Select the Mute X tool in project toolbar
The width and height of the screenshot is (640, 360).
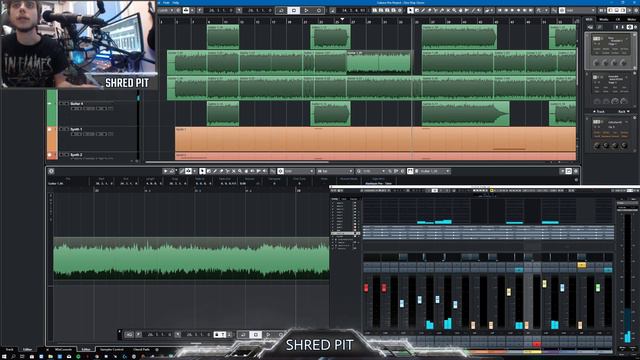(x=448, y=10)
